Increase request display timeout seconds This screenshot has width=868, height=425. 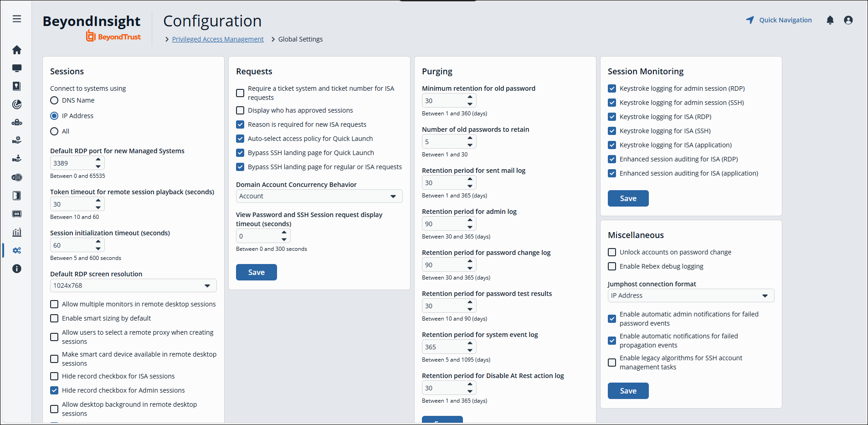point(284,233)
